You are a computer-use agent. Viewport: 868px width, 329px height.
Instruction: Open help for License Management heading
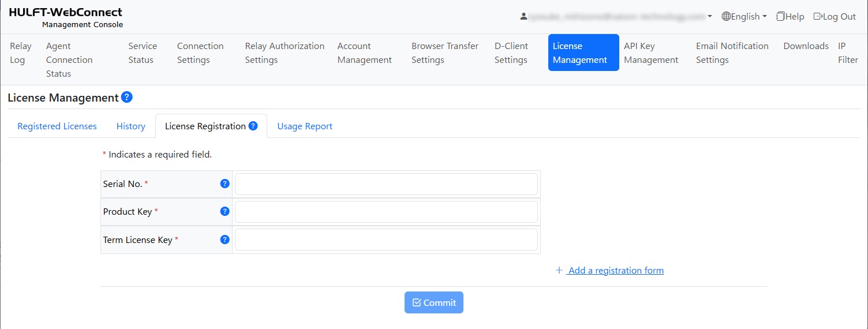pos(127,97)
